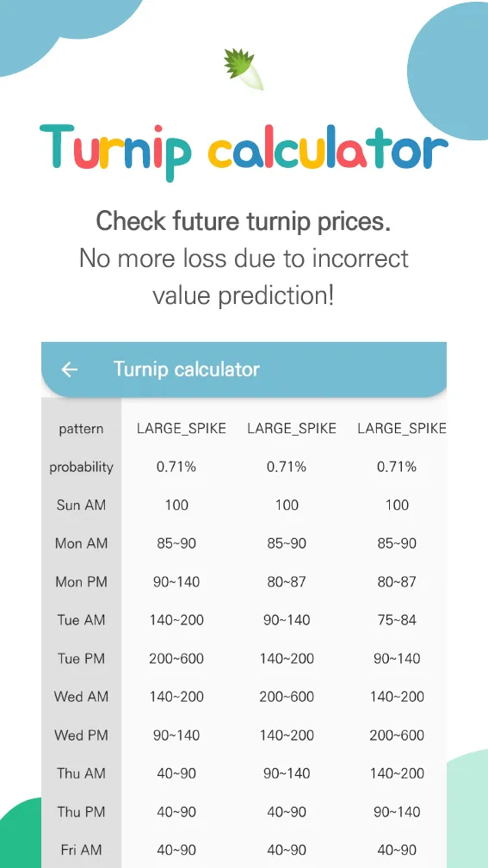Select the Sun AM row label
Viewport: 488px width, 868px height.
pos(81,505)
